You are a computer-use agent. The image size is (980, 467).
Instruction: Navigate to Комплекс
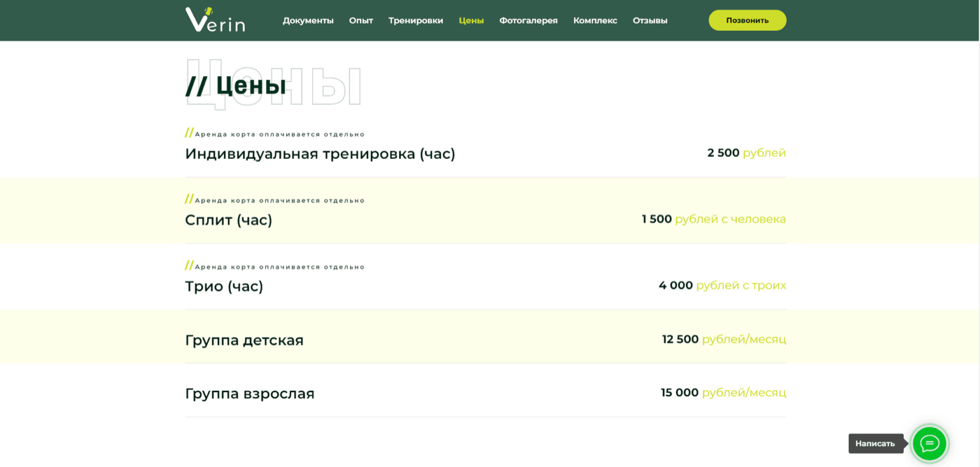595,20
